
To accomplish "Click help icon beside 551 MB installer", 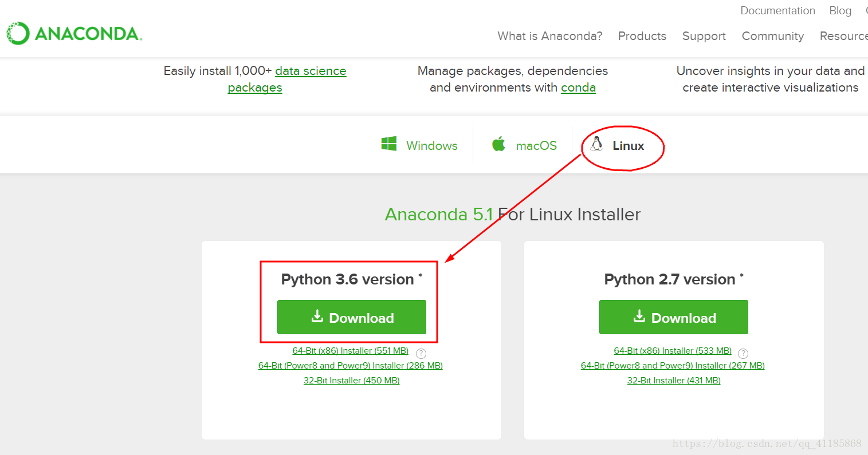I will tap(421, 353).
